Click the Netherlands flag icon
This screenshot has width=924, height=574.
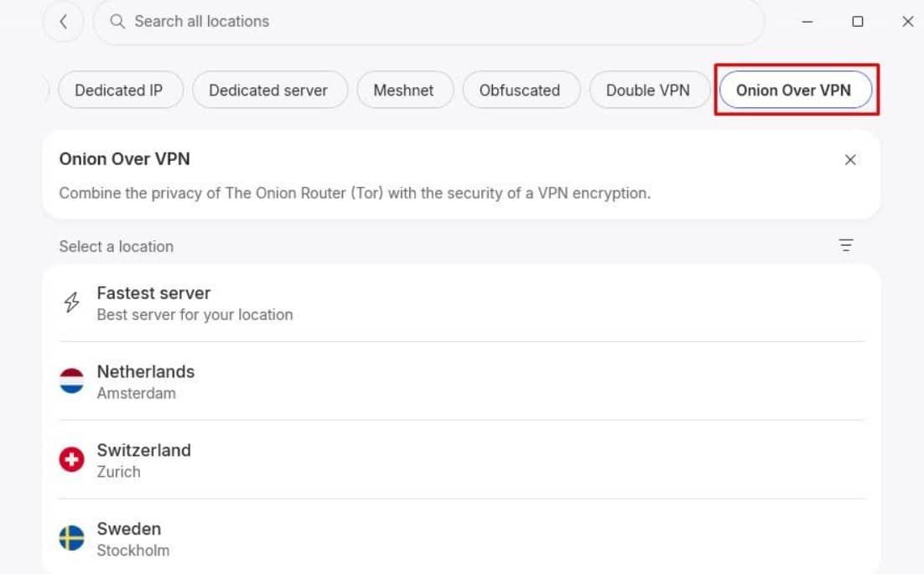[71, 380]
